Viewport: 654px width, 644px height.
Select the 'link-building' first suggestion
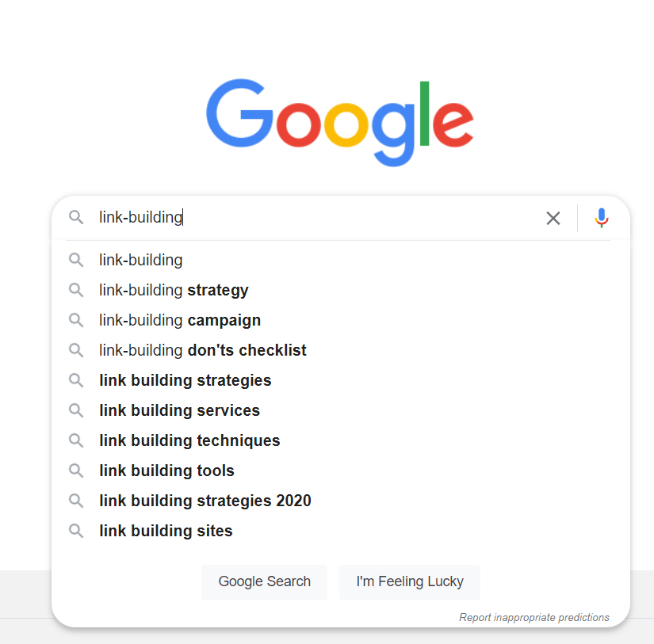(x=141, y=260)
